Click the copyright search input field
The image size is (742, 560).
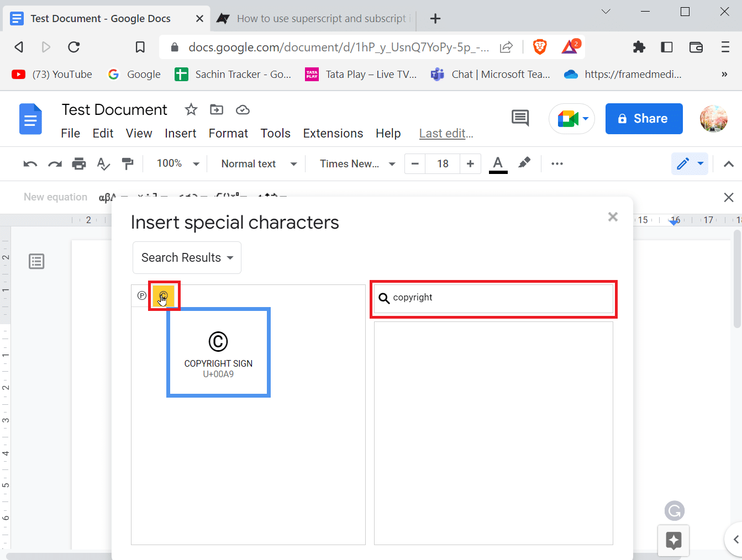493,299
